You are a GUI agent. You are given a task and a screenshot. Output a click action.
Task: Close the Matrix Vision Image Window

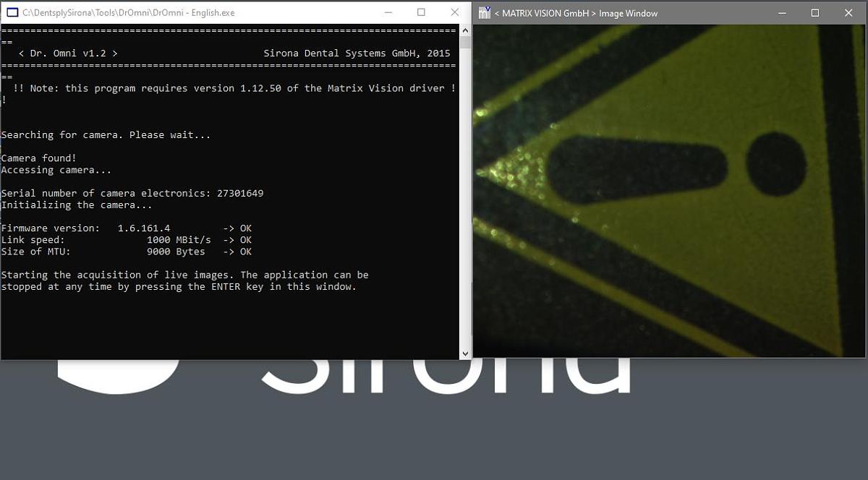click(848, 13)
